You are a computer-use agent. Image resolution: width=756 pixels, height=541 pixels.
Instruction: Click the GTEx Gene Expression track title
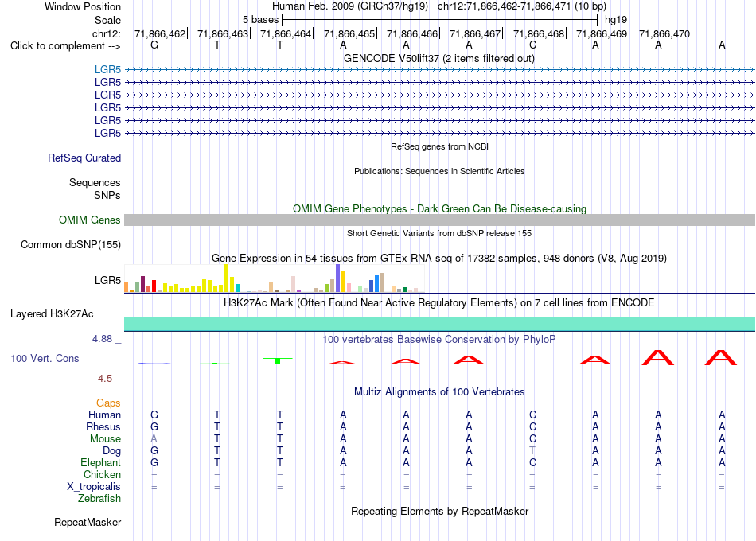(439, 258)
